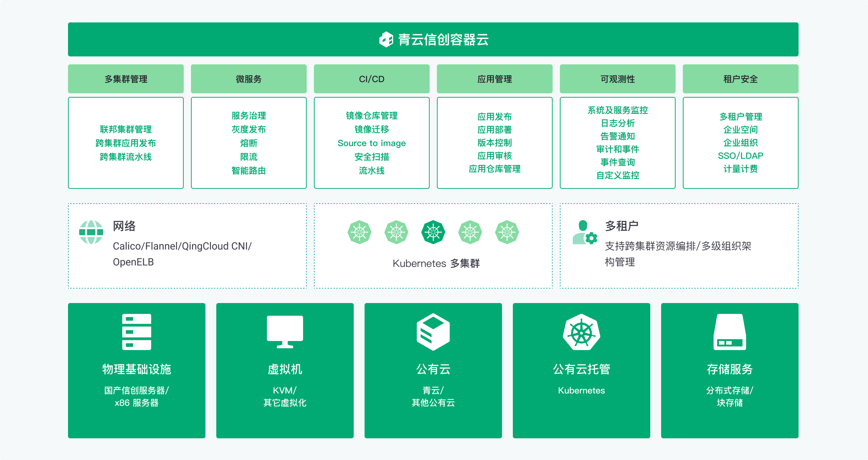Switch to the 微服务 tab
This screenshot has height=460, width=868.
pos(248,78)
